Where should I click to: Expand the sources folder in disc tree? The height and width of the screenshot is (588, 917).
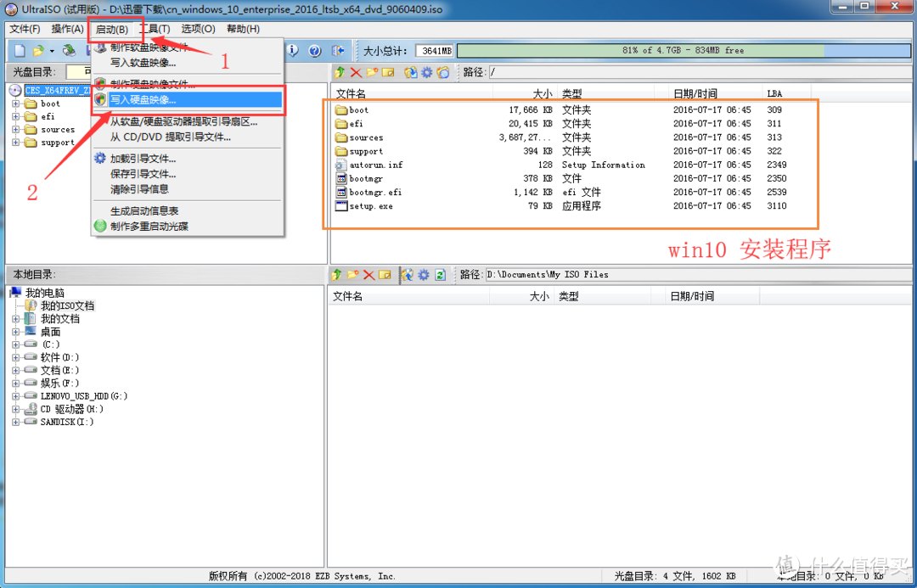point(16,130)
